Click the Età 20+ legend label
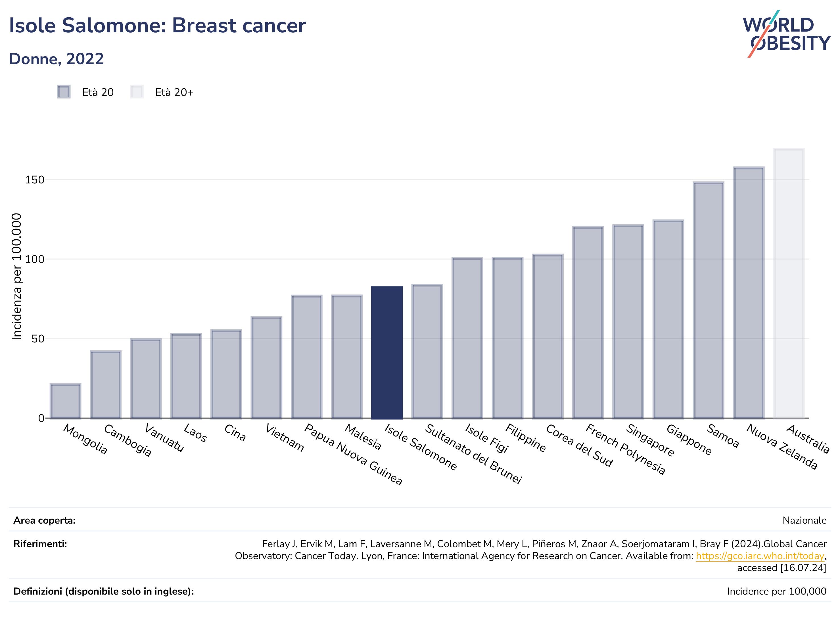This screenshot has height=617, width=840. [x=174, y=92]
